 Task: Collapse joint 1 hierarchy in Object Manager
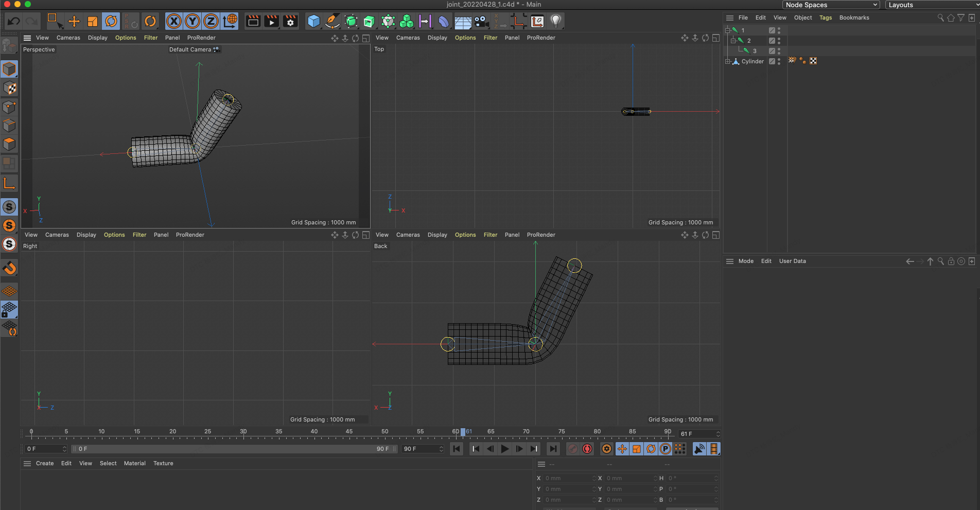point(728,30)
